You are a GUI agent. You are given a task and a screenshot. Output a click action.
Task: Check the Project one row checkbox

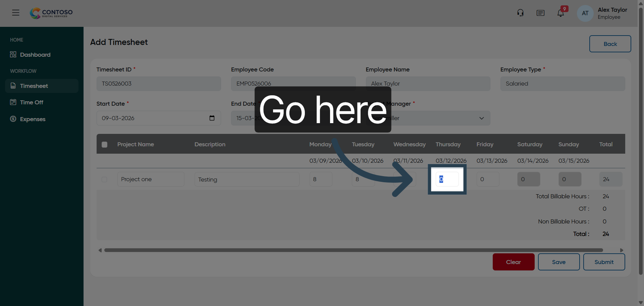click(x=104, y=179)
